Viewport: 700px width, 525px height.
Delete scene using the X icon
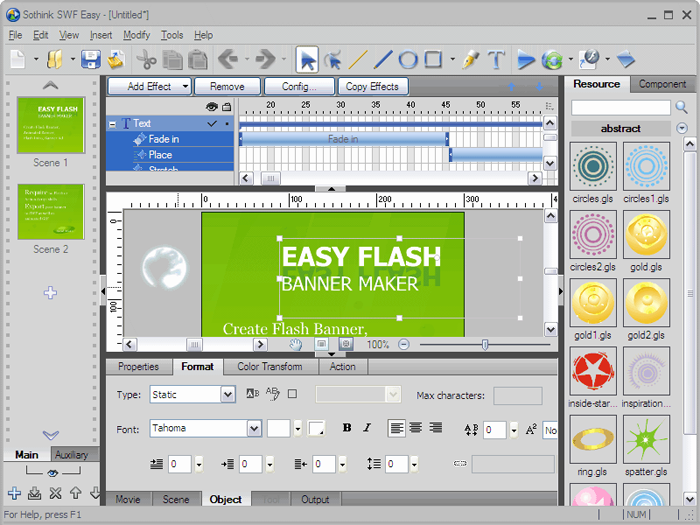(55, 493)
